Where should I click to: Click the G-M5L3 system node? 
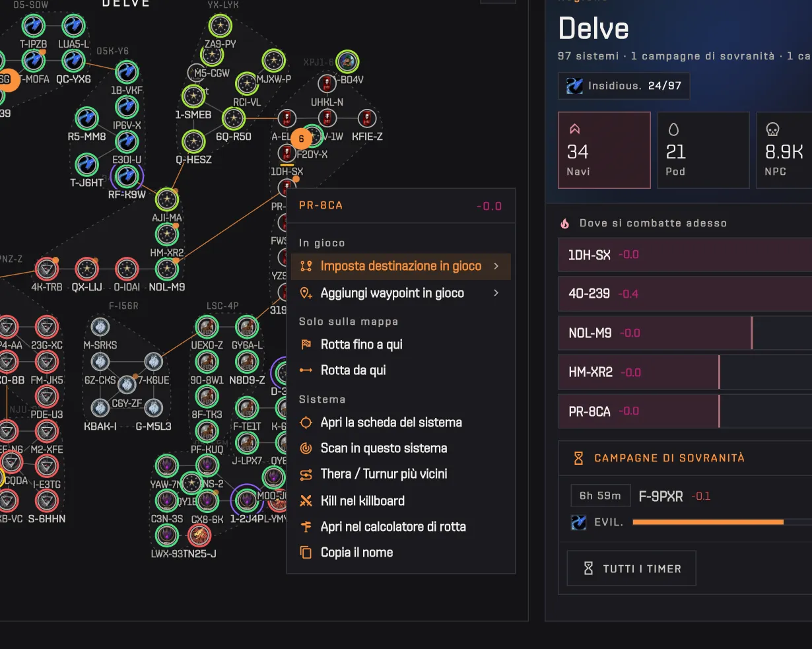point(153,408)
